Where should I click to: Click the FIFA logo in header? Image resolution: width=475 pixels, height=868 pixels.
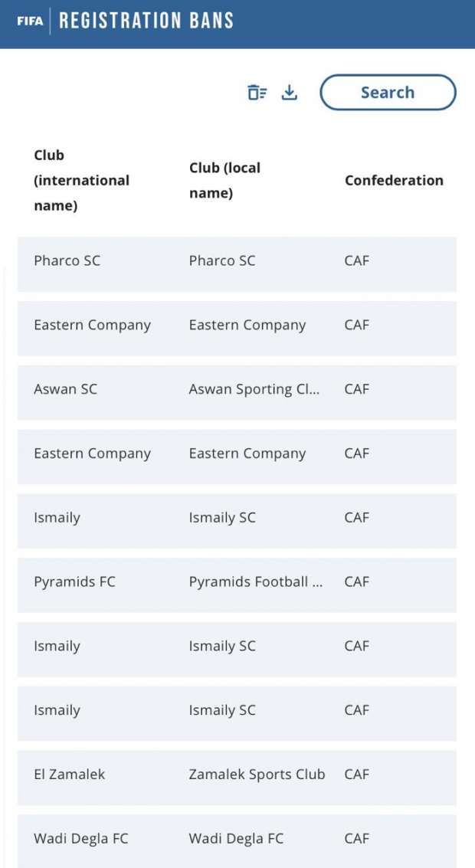[30, 21]
